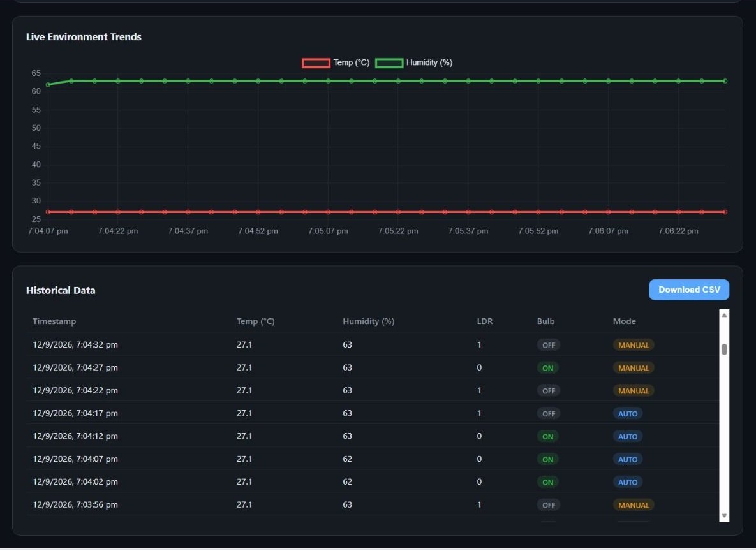Click the AUTO badge in the 7:04:02 pm row
The width and height of the screenshot is (756, 551).
coord(628,483)
